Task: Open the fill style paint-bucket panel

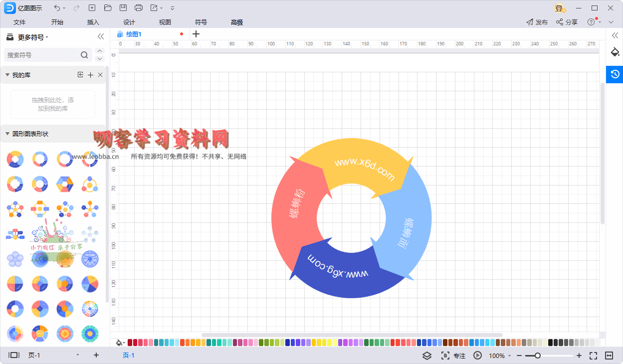Action: point(615,52)
